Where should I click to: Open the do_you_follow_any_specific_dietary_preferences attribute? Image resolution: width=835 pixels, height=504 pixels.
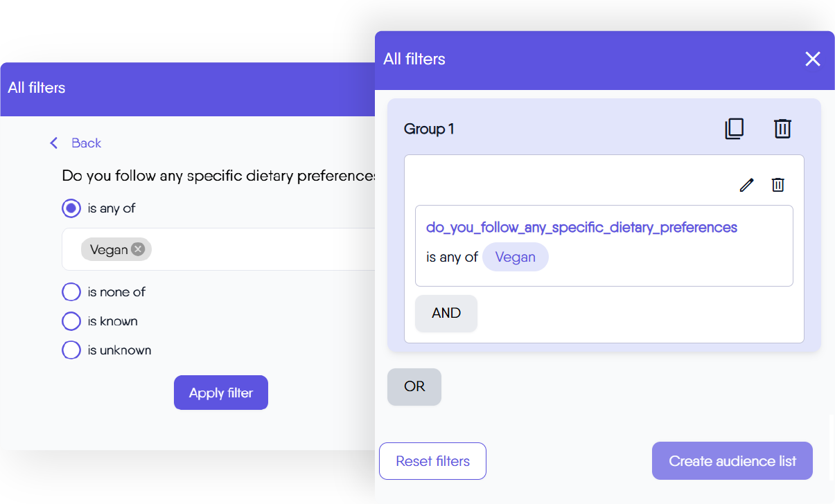click(x=581, y=227)
